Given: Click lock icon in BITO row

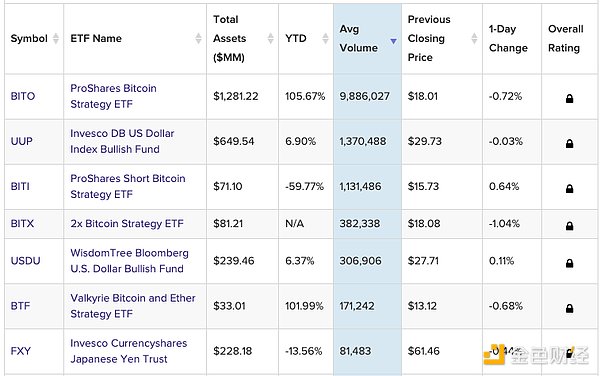Looking at the screenshot, I should click(569, 98).
